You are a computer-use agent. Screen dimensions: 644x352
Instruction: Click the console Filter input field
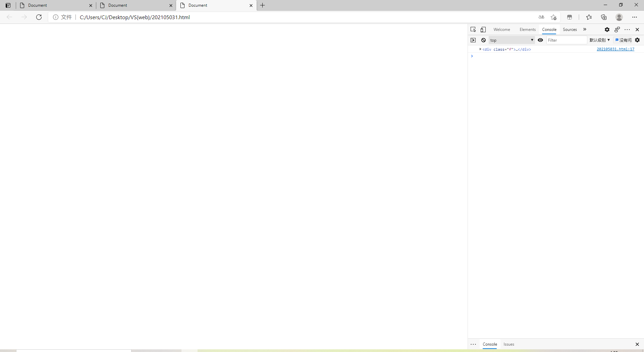pos(566,40)
